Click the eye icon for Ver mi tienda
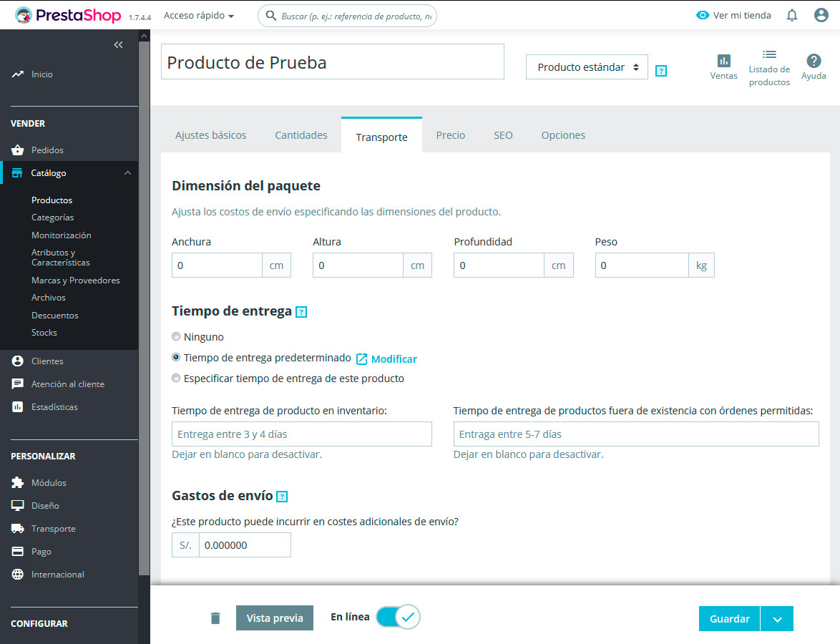 [x=703, y=16]
